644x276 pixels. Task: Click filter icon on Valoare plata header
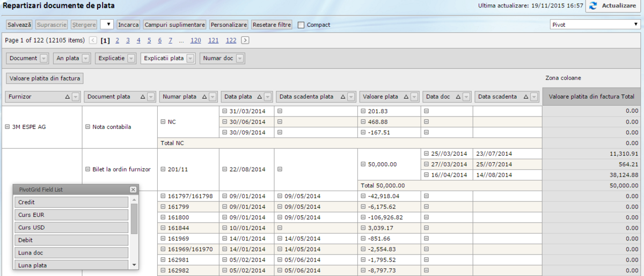(x=415, y=97)
